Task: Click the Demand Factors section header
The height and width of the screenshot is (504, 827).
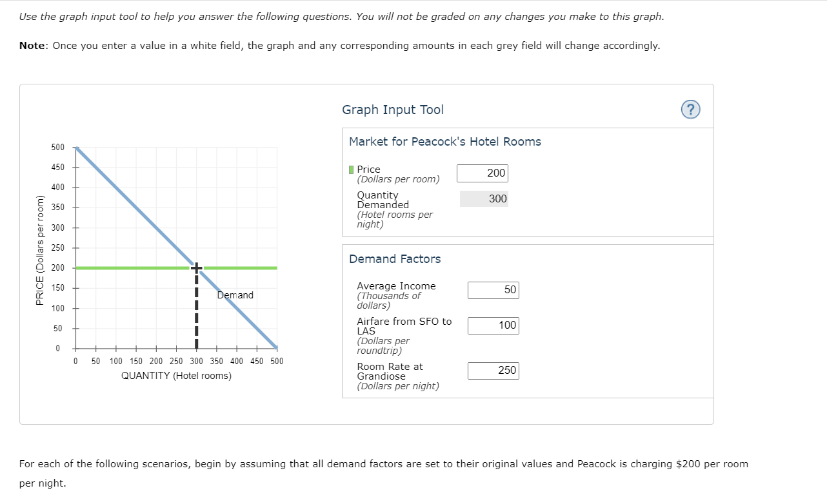Action: [x=395, y=258]
